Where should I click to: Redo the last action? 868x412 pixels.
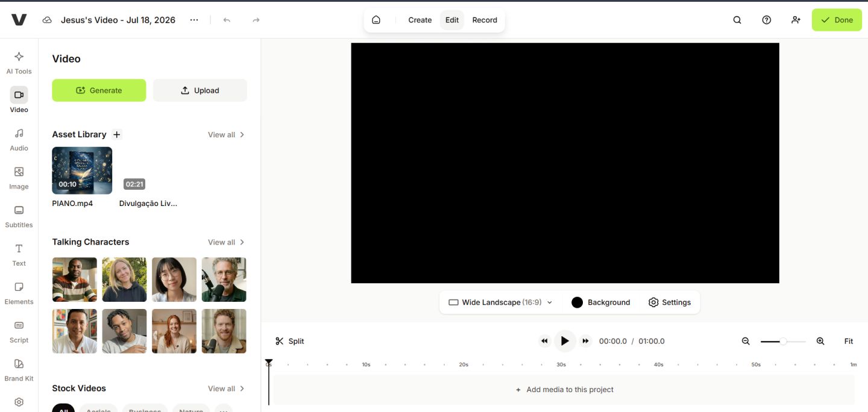point(256,20)
